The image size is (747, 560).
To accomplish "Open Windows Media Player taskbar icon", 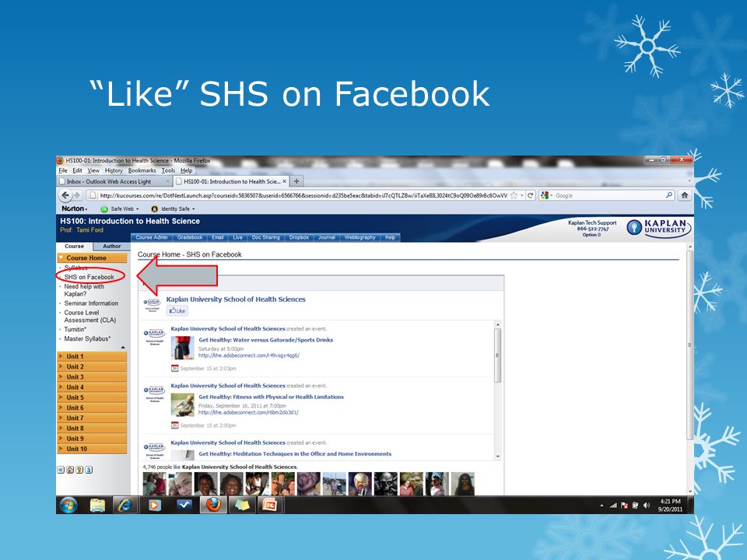I will [x=154, y=505].
